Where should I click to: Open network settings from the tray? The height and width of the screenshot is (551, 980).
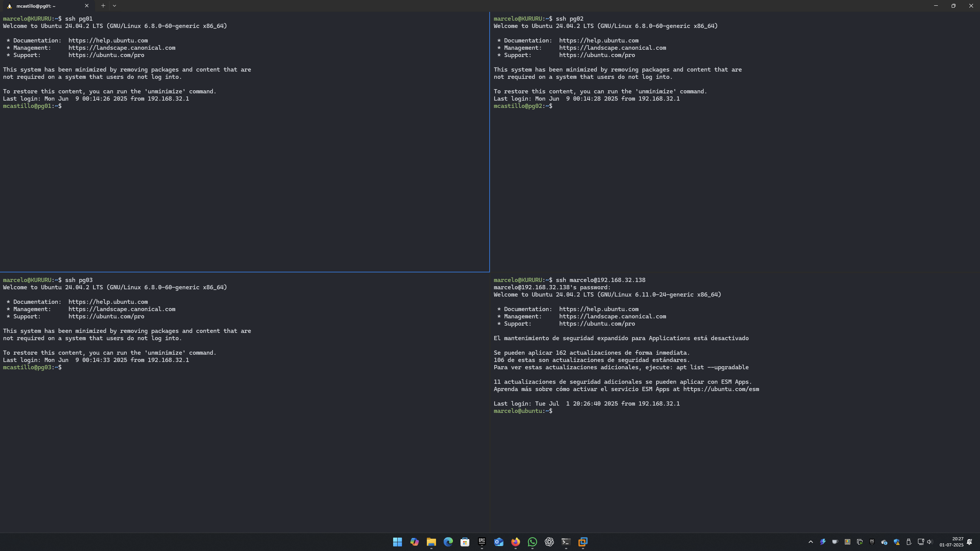tap(921, 542)
